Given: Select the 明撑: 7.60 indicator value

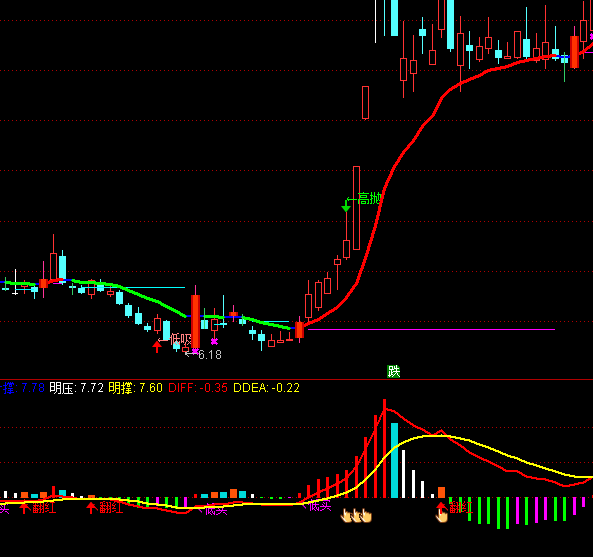Looking at the screenshot, I should coord(135,388).
